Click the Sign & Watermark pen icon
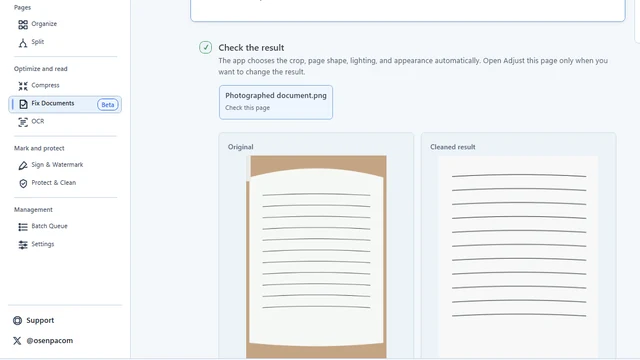Viewport: 640px width, 360px height. tap(23, 165)
